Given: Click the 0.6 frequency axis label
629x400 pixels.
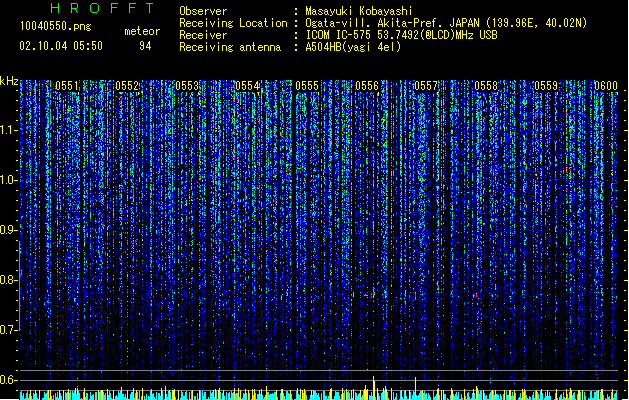Looking at the screenshot, I should click(x=8, y=380).
